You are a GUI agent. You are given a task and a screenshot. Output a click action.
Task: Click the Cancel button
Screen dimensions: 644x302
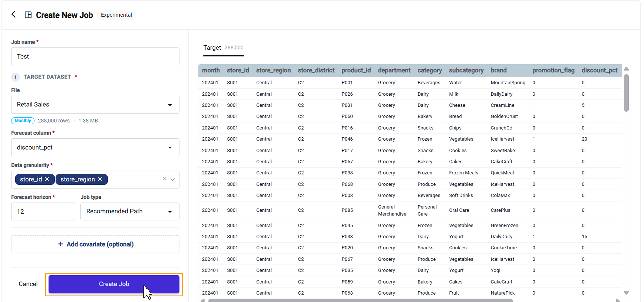click(x=28, y=284)
